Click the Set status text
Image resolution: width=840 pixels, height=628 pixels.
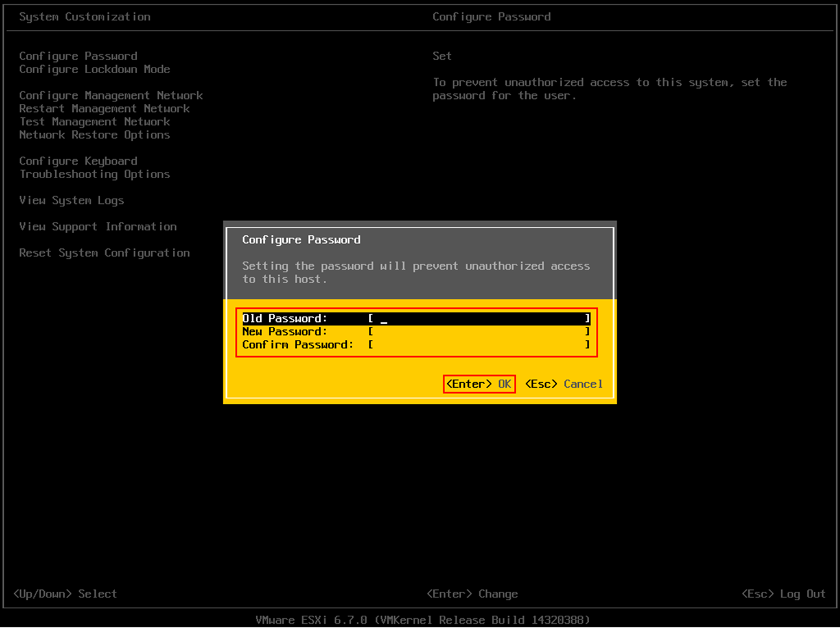coord(442,56)
